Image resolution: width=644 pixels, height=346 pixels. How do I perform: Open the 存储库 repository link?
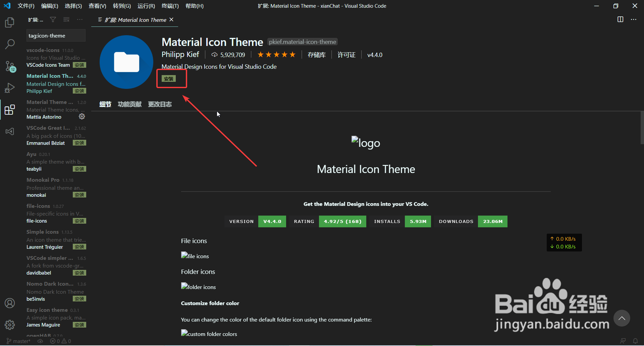pyautogui.click(x=317, y=55)
